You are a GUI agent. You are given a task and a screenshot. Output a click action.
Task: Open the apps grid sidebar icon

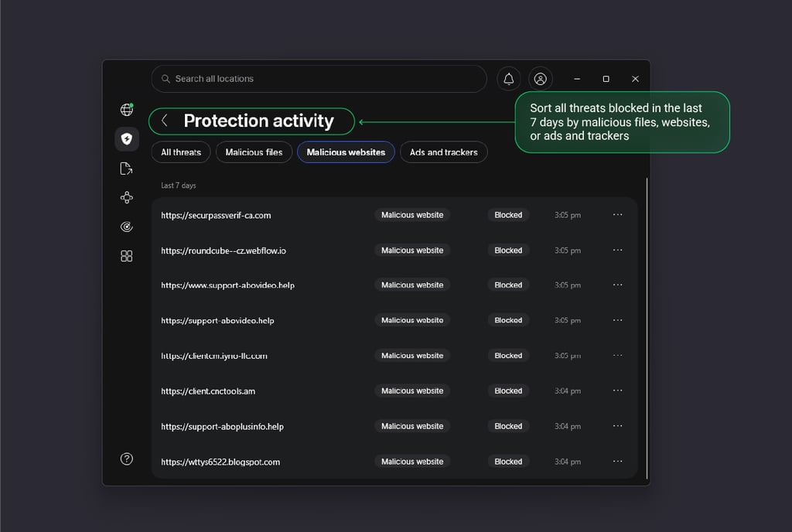coord(127,256)
